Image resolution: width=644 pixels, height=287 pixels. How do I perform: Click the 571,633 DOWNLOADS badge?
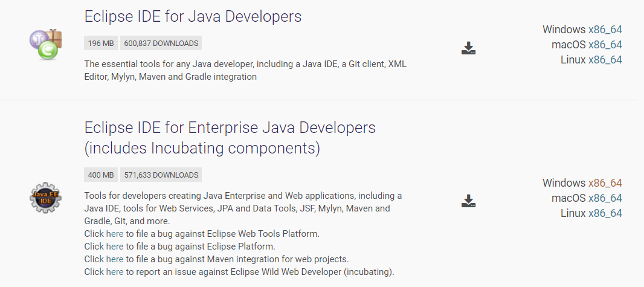tap(161, 175)
